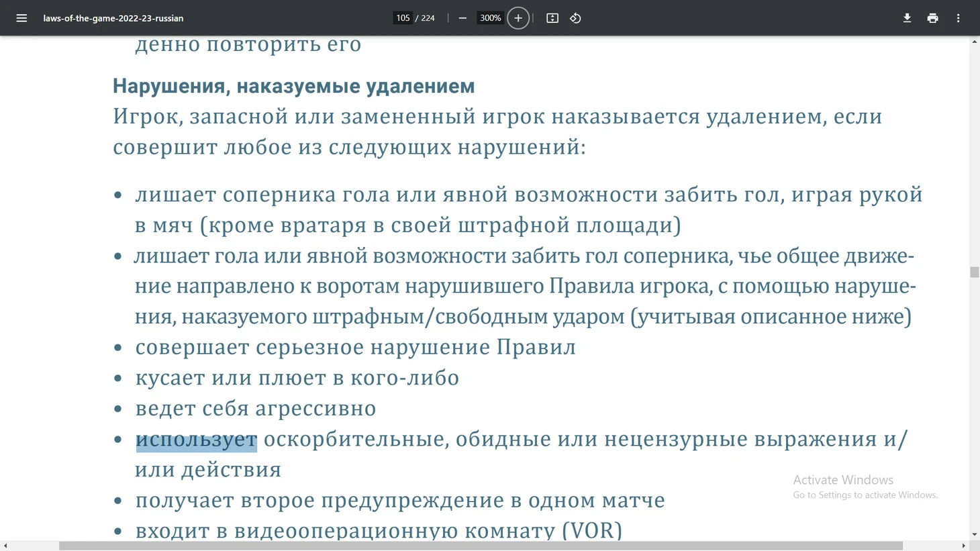Print the document
This screenshot has width=980, height=551.
pyautogui.click(x=932, y=18)
